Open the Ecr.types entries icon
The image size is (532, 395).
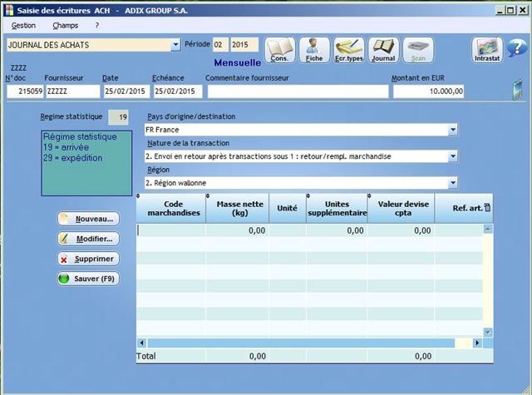point(349,50)
